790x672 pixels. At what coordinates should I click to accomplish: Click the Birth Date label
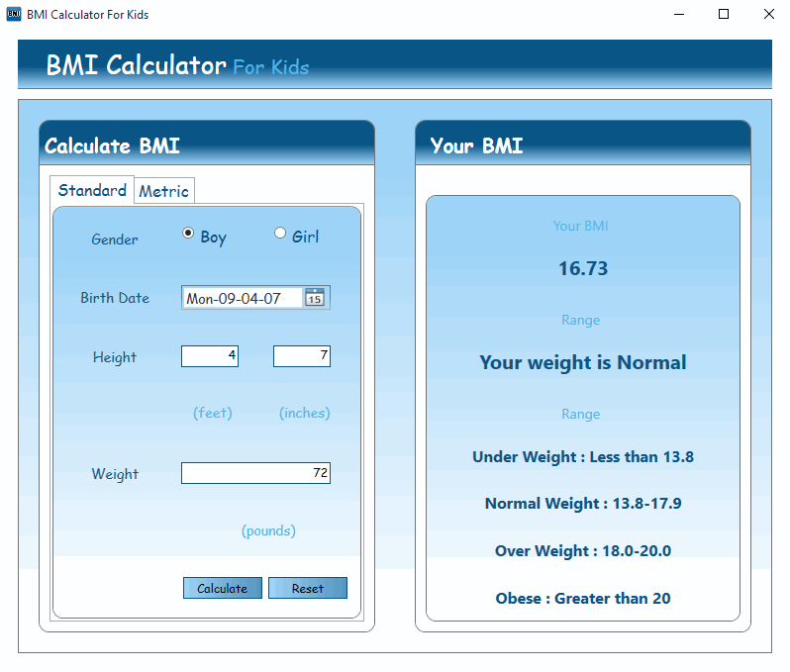click(x=115, y=298)
